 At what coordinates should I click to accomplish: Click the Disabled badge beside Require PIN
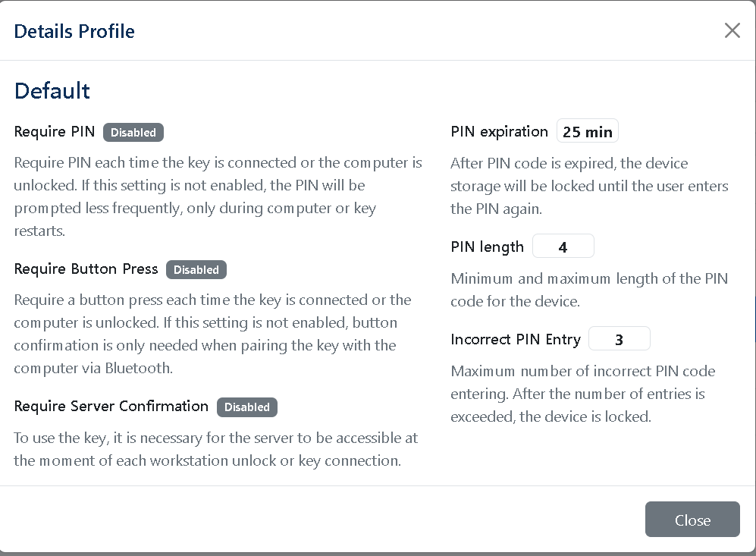(133, 132)
